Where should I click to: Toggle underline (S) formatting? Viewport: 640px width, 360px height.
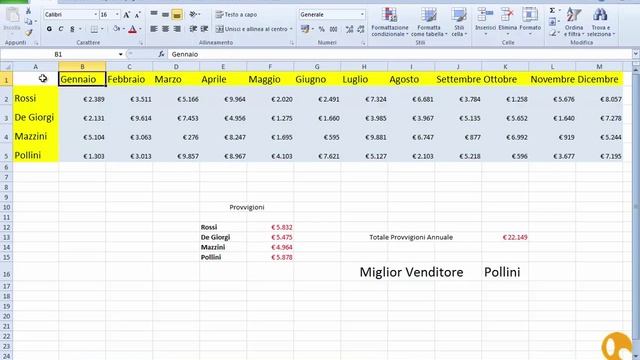click(x=72, y=29)
